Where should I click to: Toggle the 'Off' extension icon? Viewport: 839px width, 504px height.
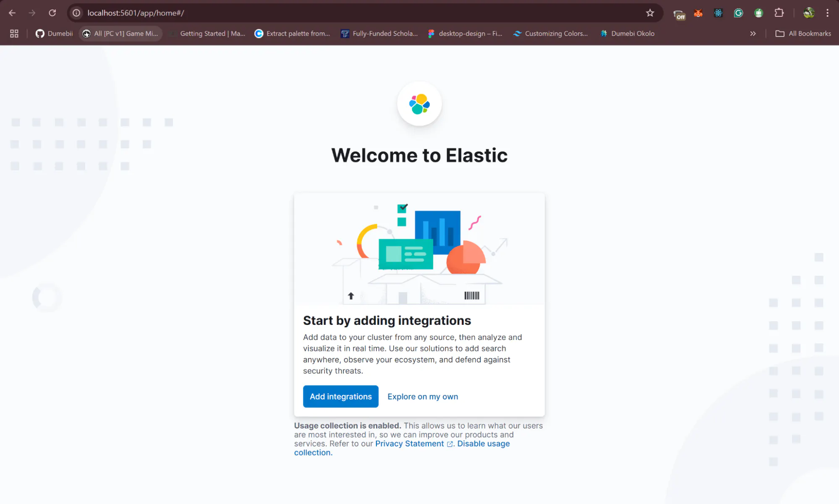click(x=679, y=15)
